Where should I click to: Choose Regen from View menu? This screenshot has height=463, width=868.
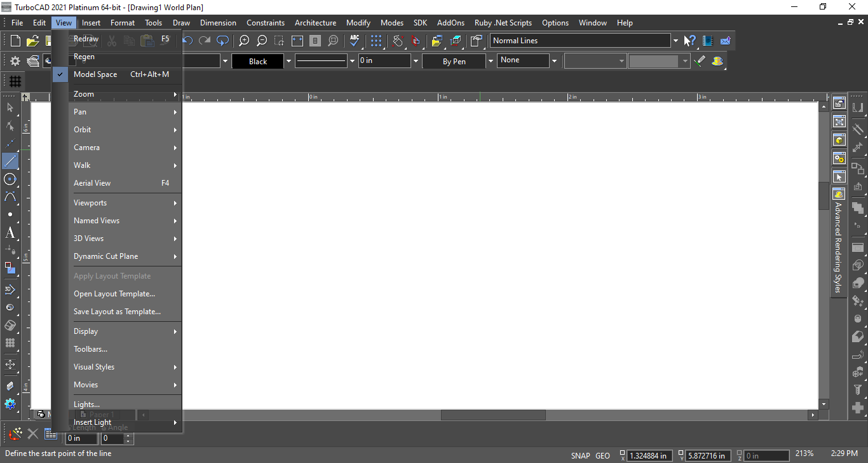(117, 57)
